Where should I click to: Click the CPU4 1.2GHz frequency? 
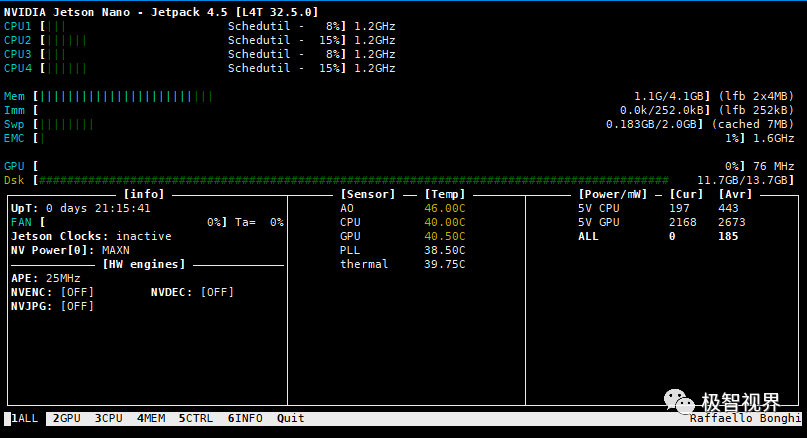pyautogui.click(x=375, y=68)
